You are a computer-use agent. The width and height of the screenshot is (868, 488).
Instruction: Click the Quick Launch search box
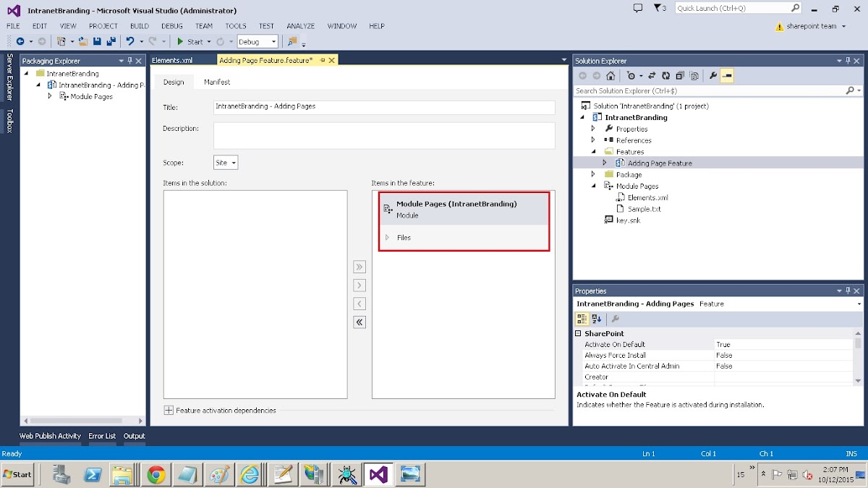click(x=733, y=8)
